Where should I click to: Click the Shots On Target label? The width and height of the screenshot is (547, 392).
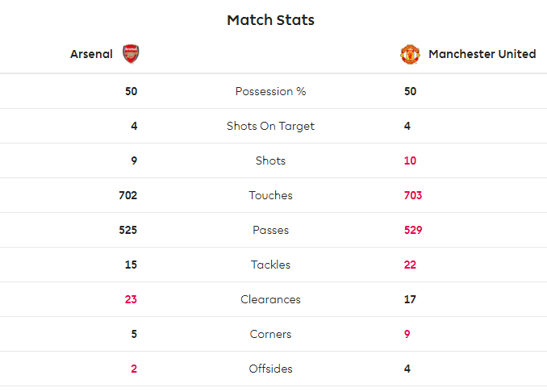pos(271,126)
